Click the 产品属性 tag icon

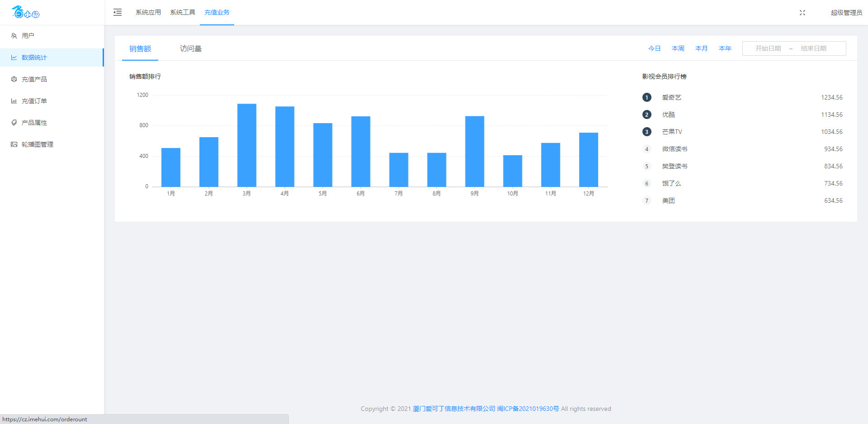(x=14, y=123)
